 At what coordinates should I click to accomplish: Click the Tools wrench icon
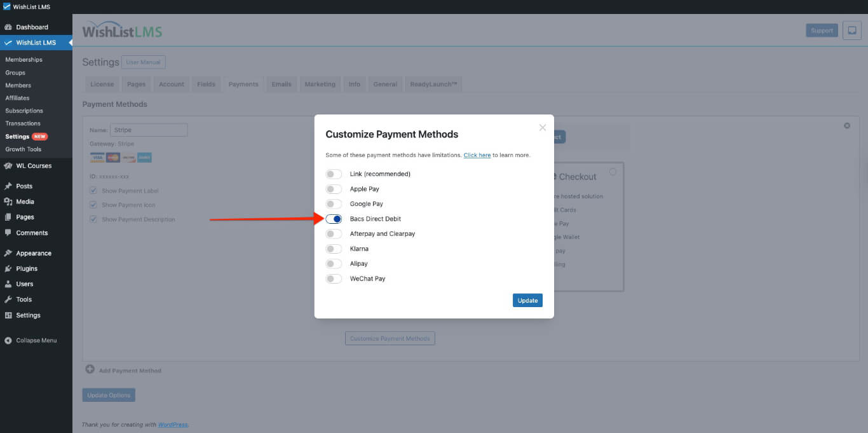tap(8, 299)
